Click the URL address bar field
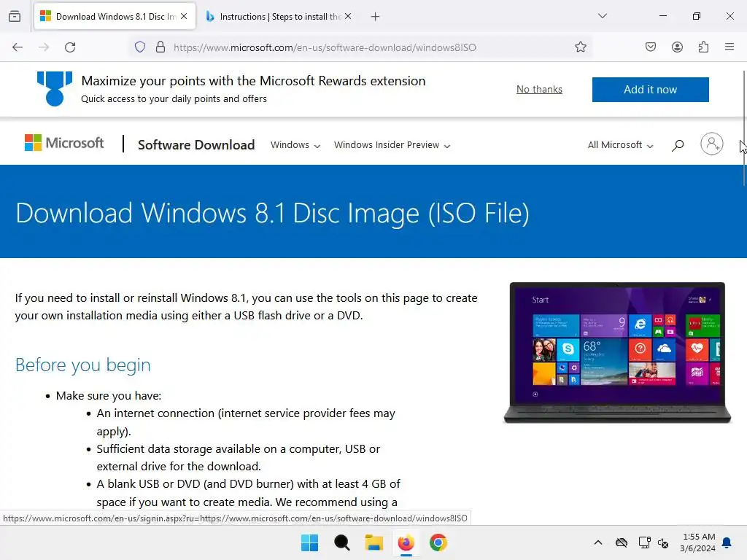This screenshot has height=560, width=747. (x=362, y=47)
